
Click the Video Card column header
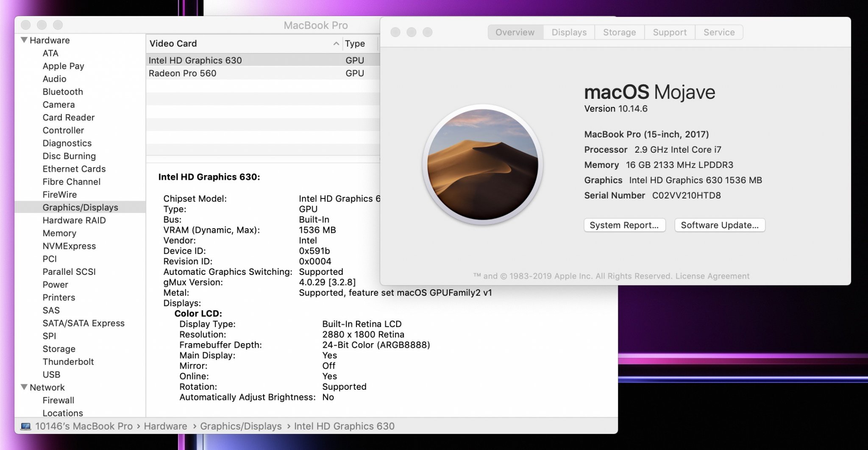pos(244,43)
